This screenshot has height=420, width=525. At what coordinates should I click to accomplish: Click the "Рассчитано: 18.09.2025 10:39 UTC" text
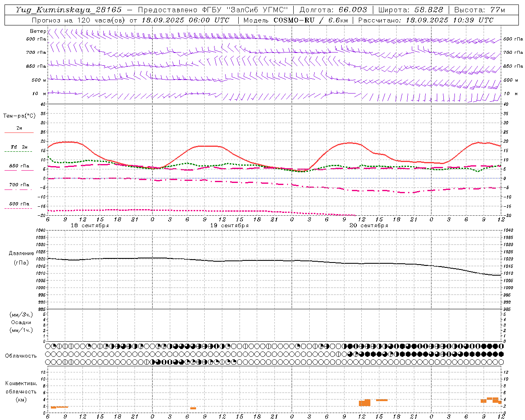426,20
